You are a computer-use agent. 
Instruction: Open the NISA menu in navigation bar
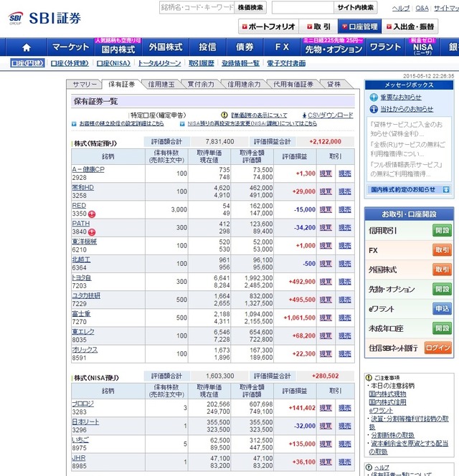pyautogui.click(x=422, y=47)
